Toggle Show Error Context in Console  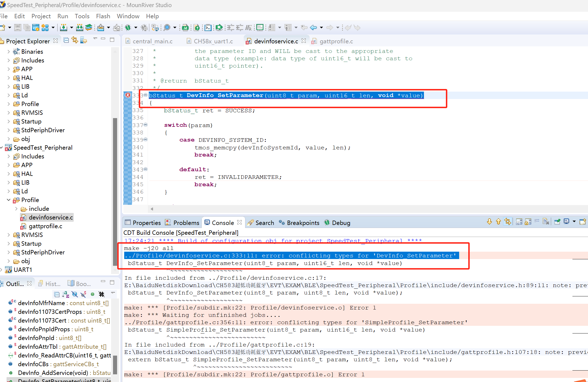(508, 222)
